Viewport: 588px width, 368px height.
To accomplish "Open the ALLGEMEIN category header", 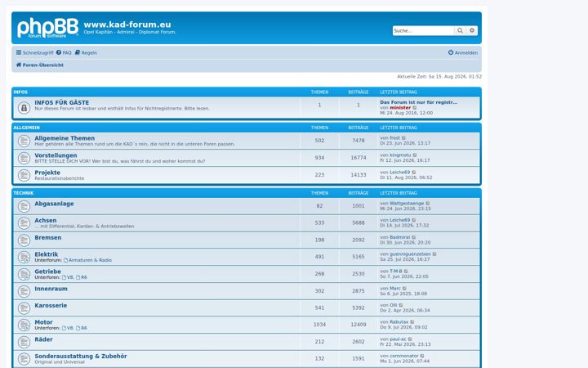I will tap(27, 128).
